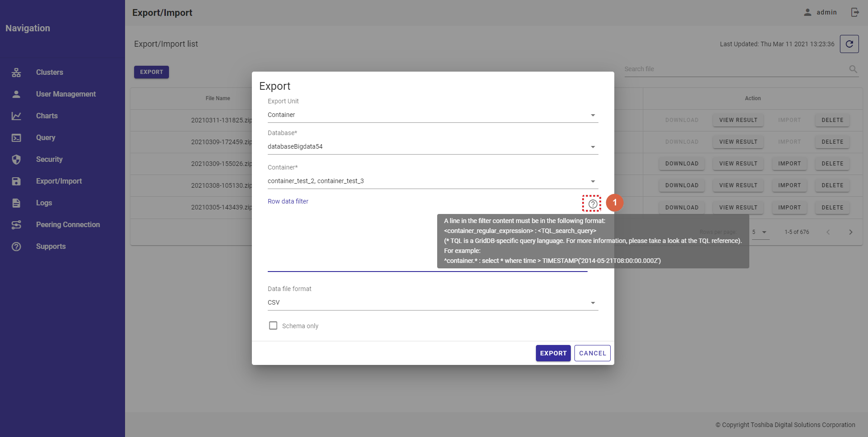View result for 20210308-105130.zip
Viewport: 868px width, 437px height.
pyautogui.click(x=738, y=185)
